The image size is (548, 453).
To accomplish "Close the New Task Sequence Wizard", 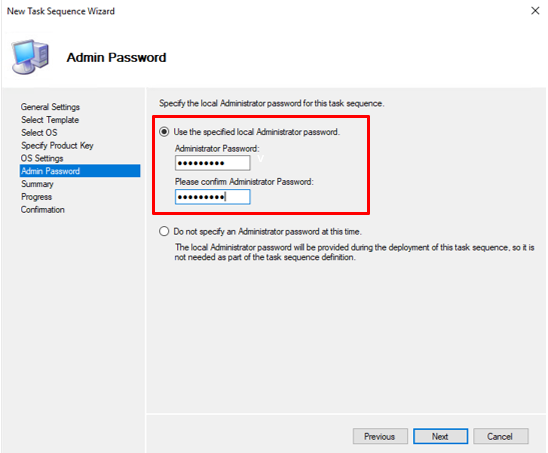I will [x=535, y=11].
